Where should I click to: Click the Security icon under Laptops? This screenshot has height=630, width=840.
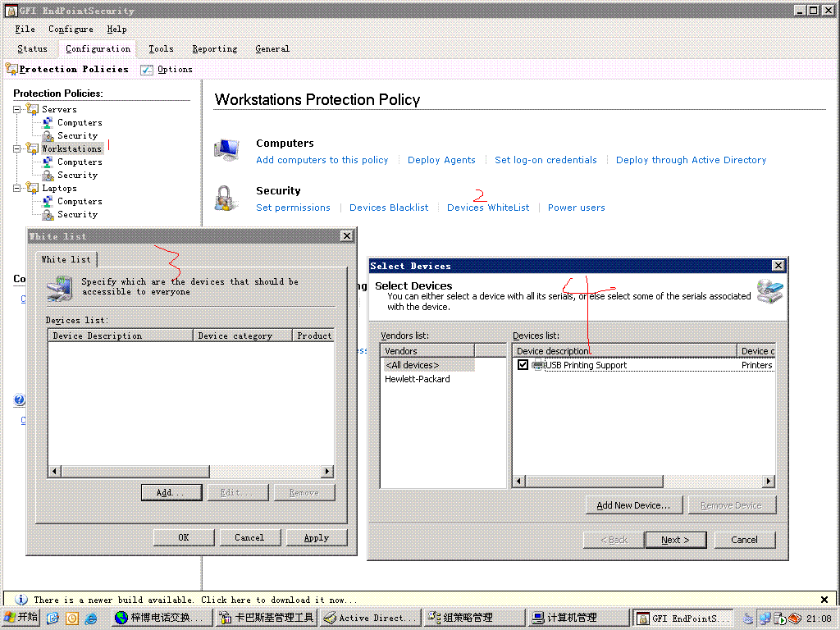[x=48, y=214]
